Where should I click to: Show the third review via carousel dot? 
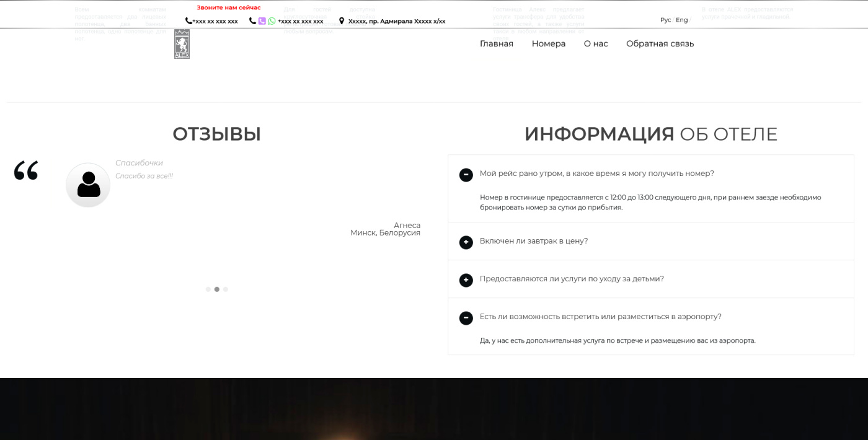coord(226,289)
